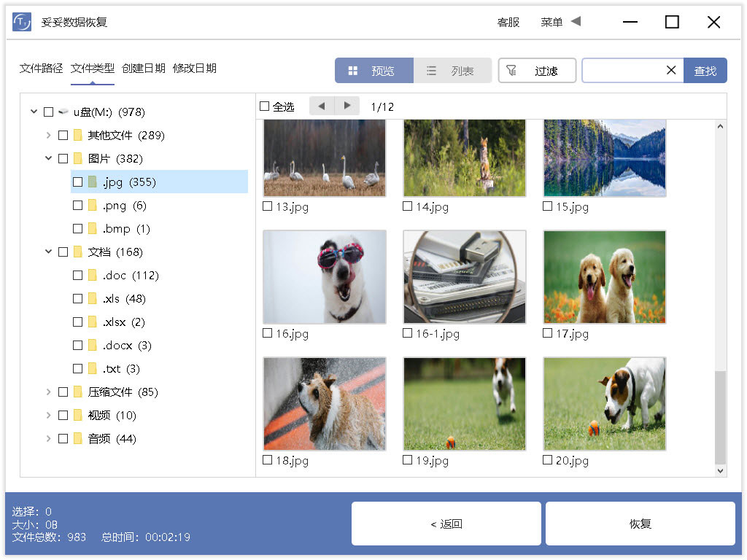The image size is (747, 560).
Task: Click the 压缩文件 folder icon
Action: 77,392
